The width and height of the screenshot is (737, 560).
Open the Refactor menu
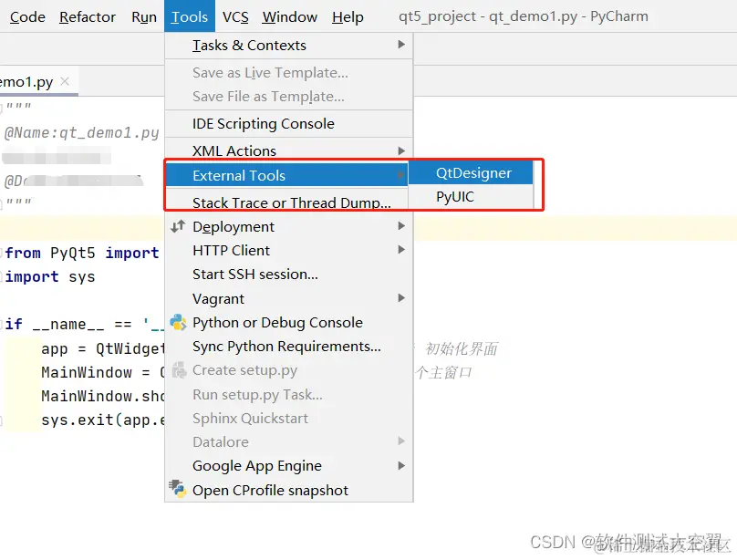pyautogui.click(x=88, y=17)
